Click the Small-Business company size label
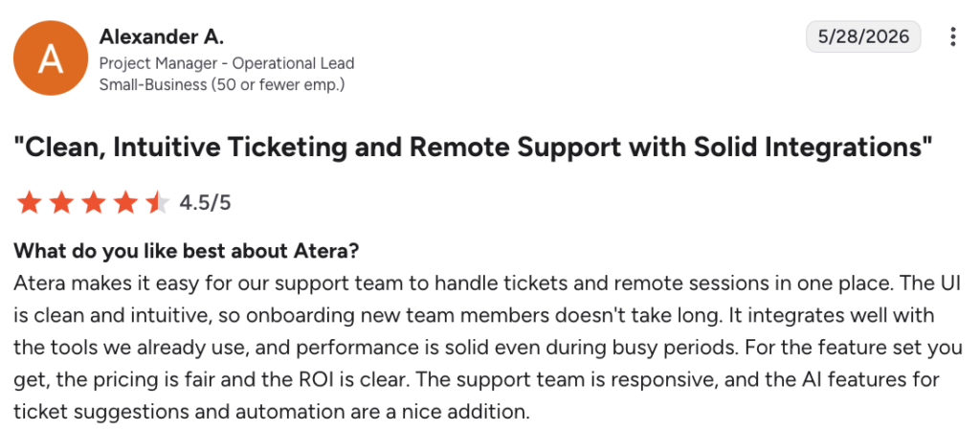This screenshot has width=980, height=431. click(222, 84)
